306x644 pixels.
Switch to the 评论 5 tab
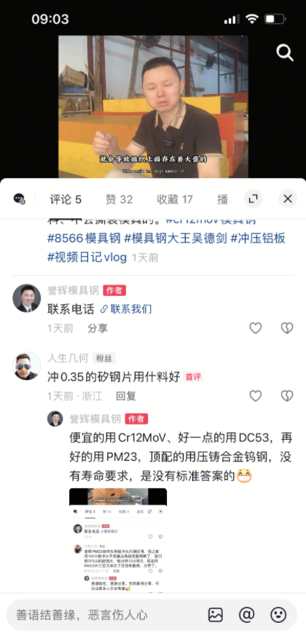(x=66, y=200)
